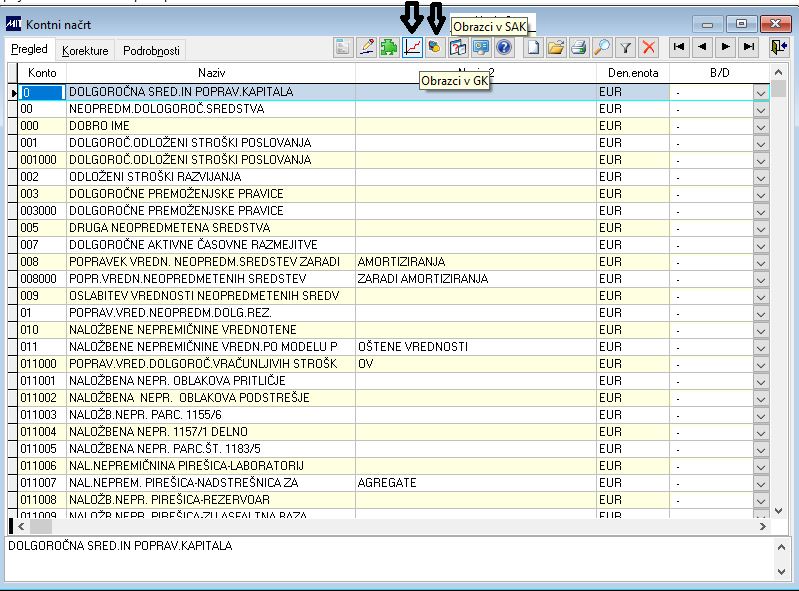This screenshot has width=799, height=591.
Task: Jump to first record navigation arrow
Action: (x=679, y=47)
